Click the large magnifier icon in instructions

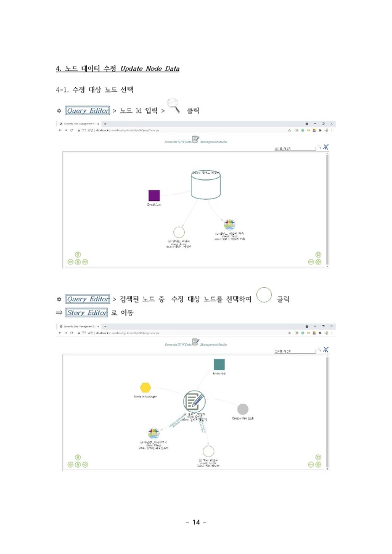point(174,106)
